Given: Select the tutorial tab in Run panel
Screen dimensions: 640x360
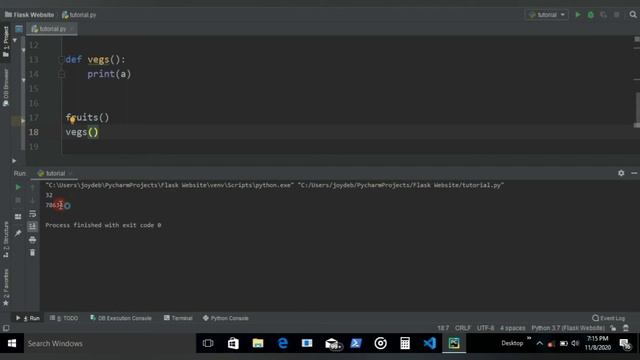Looking at the screenshot, I should click(51, 173).
